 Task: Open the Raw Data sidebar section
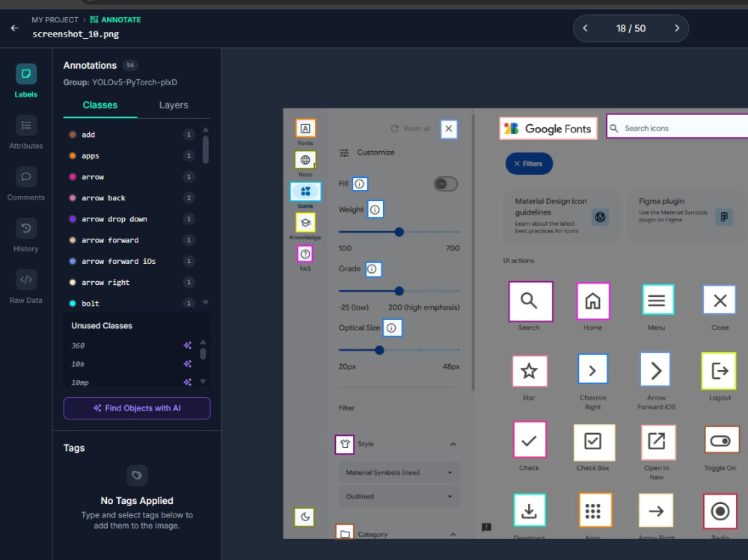[x=25, y=287]
